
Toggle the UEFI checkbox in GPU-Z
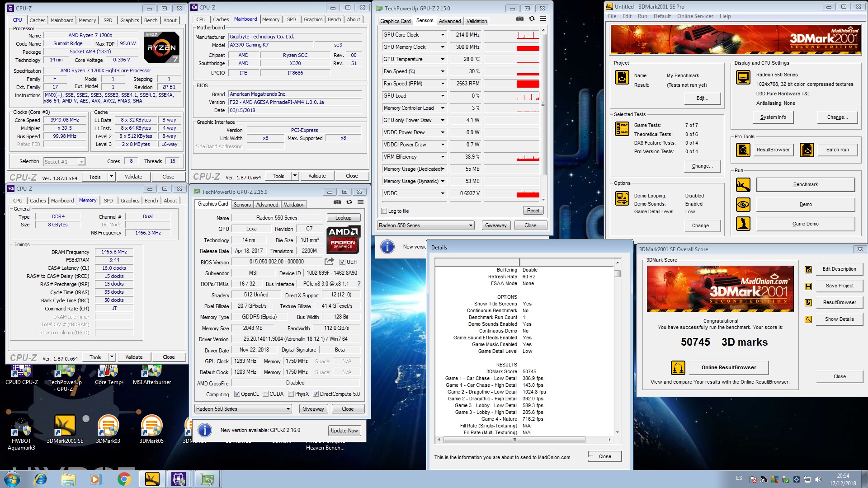pyautogui.click(x=343, y=262)
